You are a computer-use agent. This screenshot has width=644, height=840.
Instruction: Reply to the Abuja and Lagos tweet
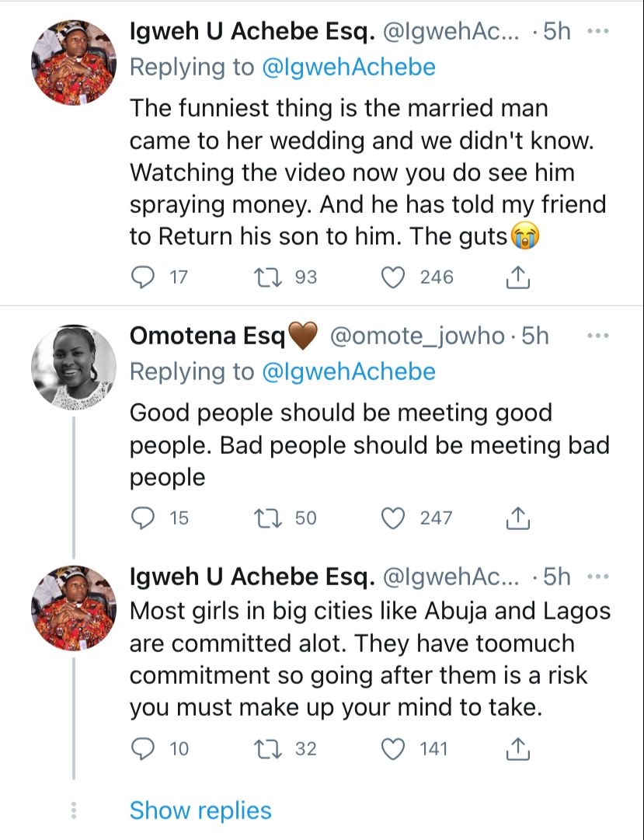[x=141, y=748]
